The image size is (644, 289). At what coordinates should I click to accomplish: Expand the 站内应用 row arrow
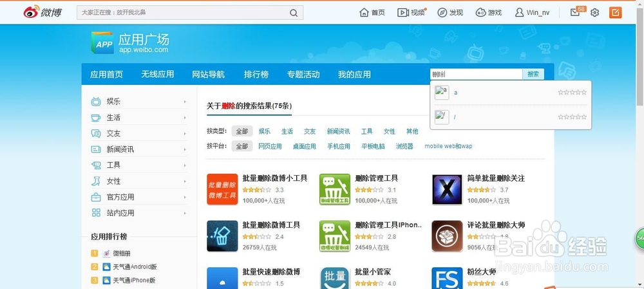point(185,213)
